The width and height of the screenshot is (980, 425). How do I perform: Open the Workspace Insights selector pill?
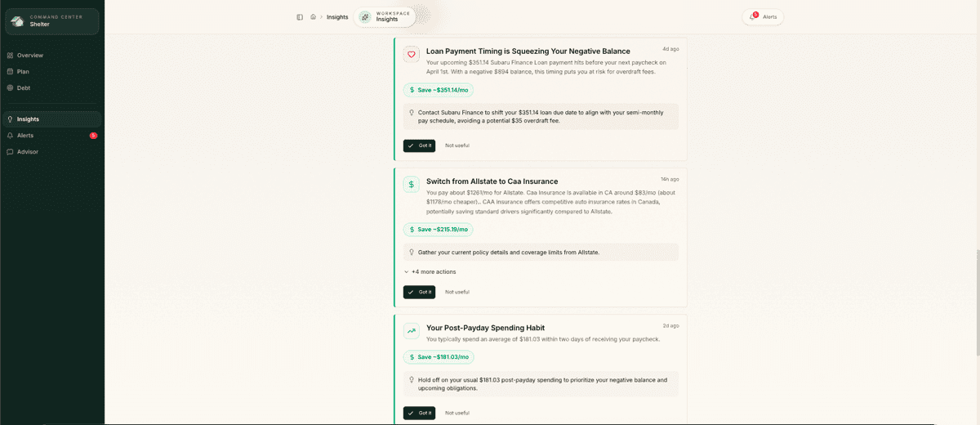385,17
